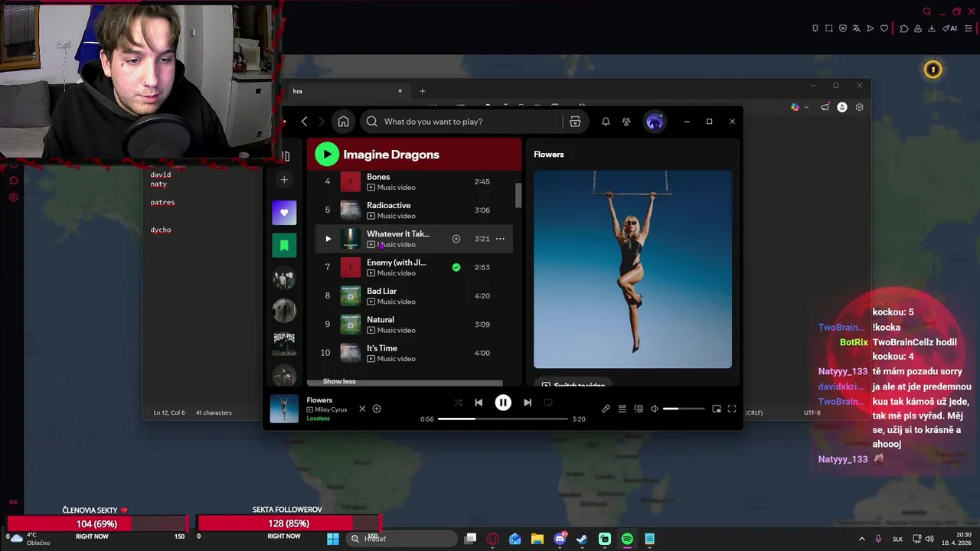Hide Flowers using the X icon
The height and width of the screenshot is (551, 980).
(x=362, y=409)
